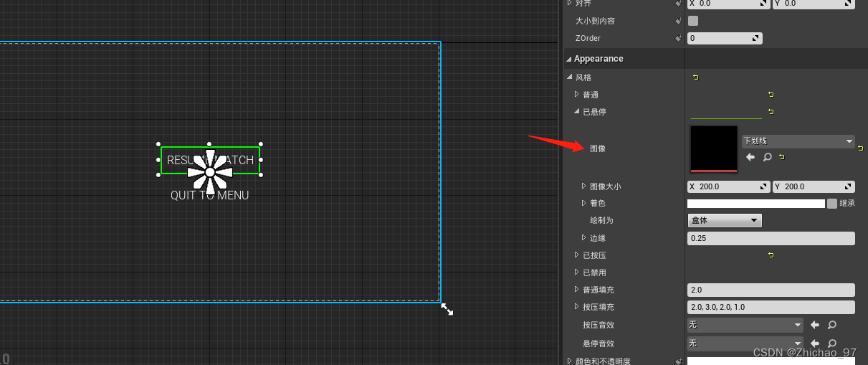
Task: Click the use-selected-asset arrow under 下划线 image
Action: 750,157
